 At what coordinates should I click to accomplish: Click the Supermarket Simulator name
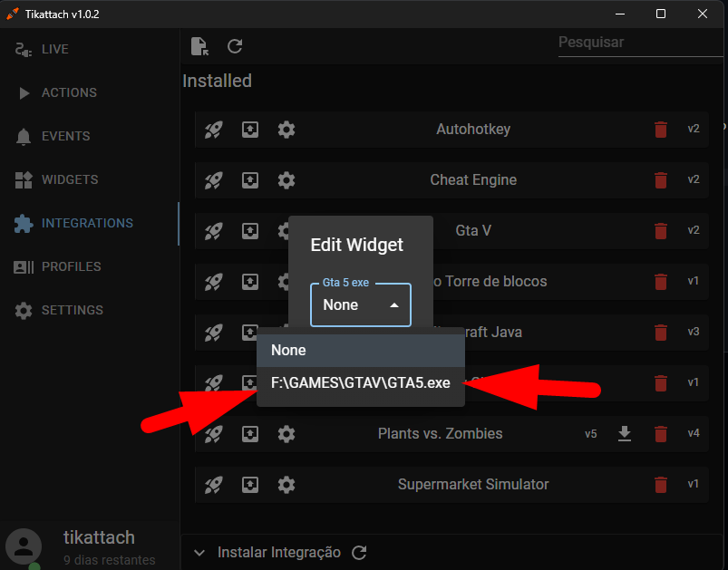[x=473, y=485]
